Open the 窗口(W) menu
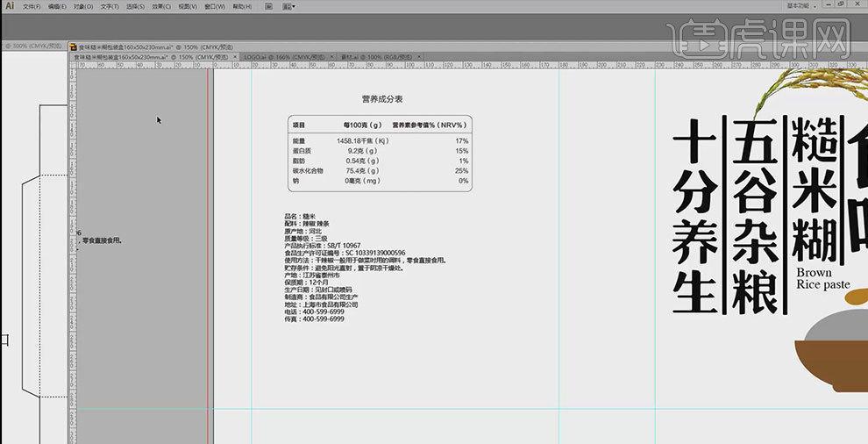868x444 pixels. 212,5
